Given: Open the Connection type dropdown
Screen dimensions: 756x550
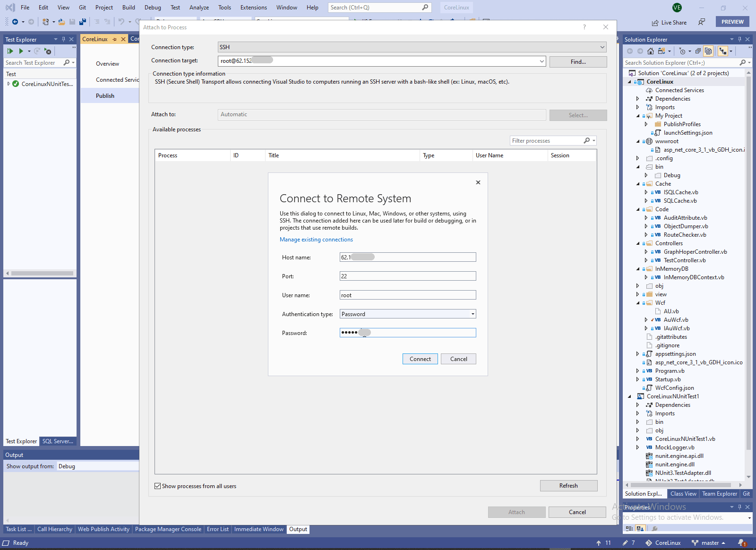Looking at the screenshot, I should [602, 47].
